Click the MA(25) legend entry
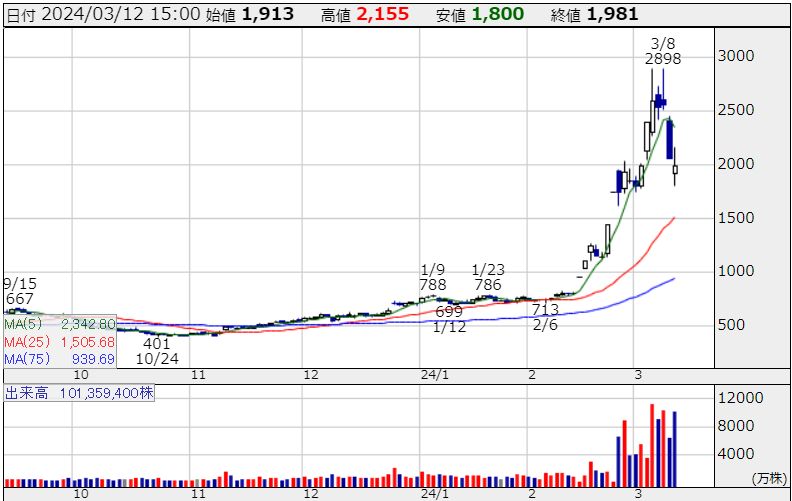The height and width of the screenshot is (501, 792). (x=60, y=342)
